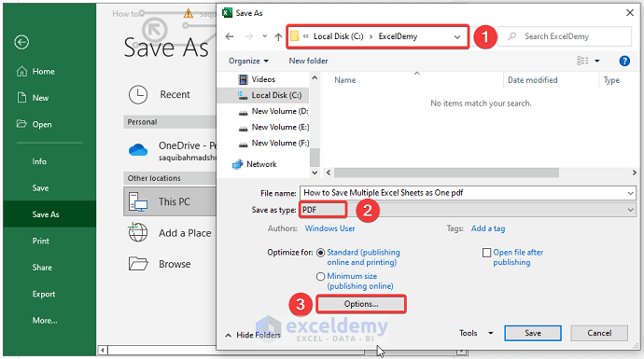Collapse with the Hide Folders chevron
644x359 pixels.
229,336
